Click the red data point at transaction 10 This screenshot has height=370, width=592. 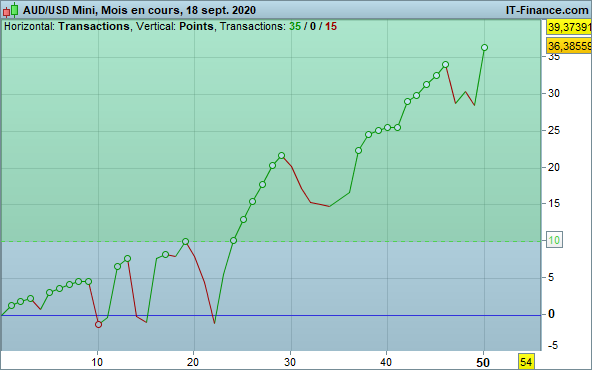[x=99, y=324]
